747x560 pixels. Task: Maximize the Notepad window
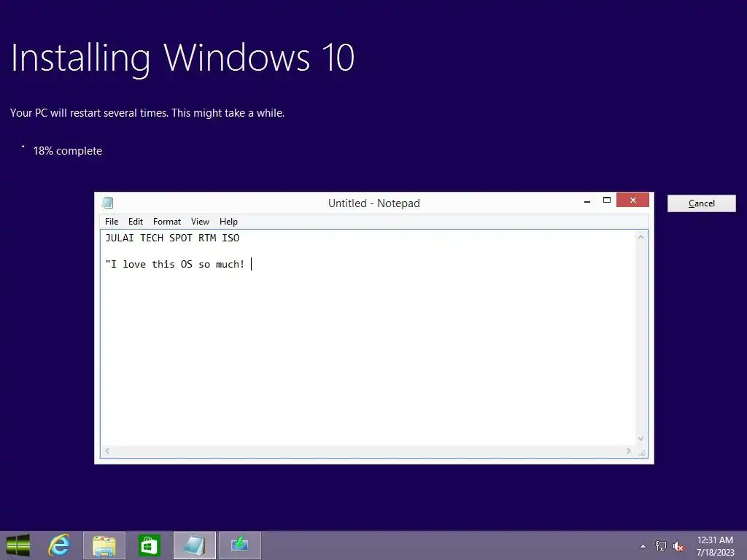(606, 201)
